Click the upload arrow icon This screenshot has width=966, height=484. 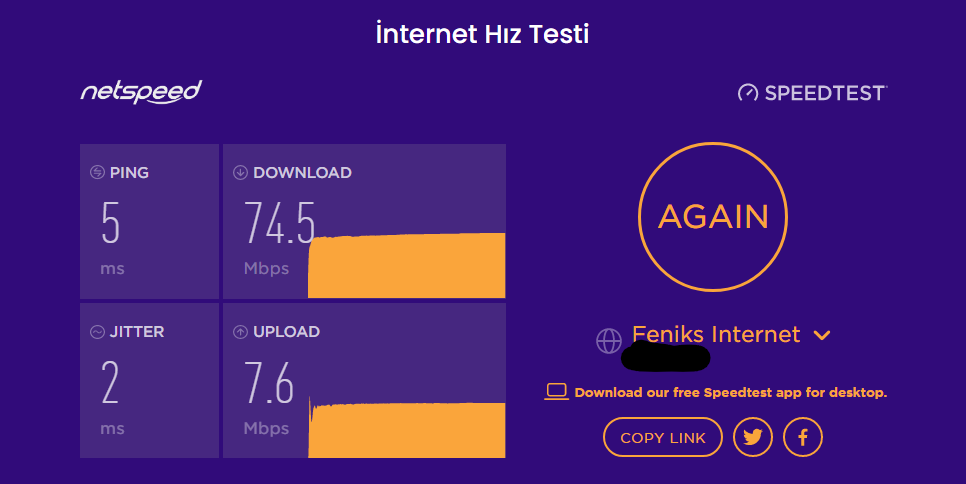(x=240, y=331)
